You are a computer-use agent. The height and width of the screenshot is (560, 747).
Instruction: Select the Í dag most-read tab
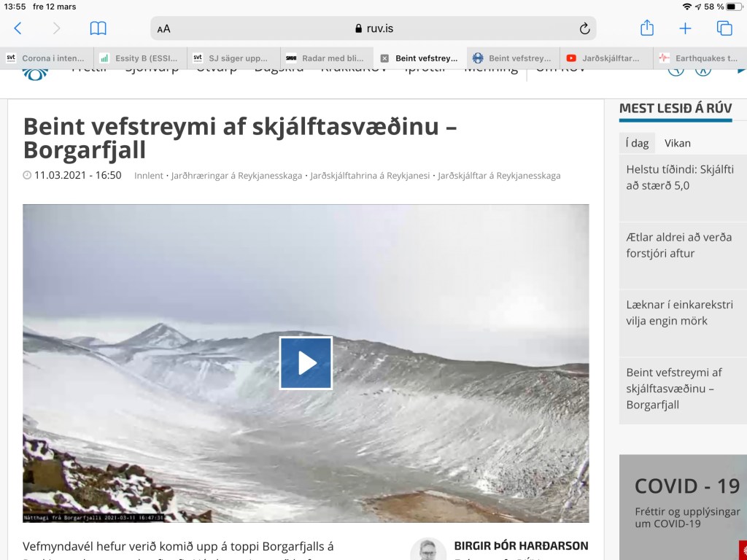pos(637,143)
